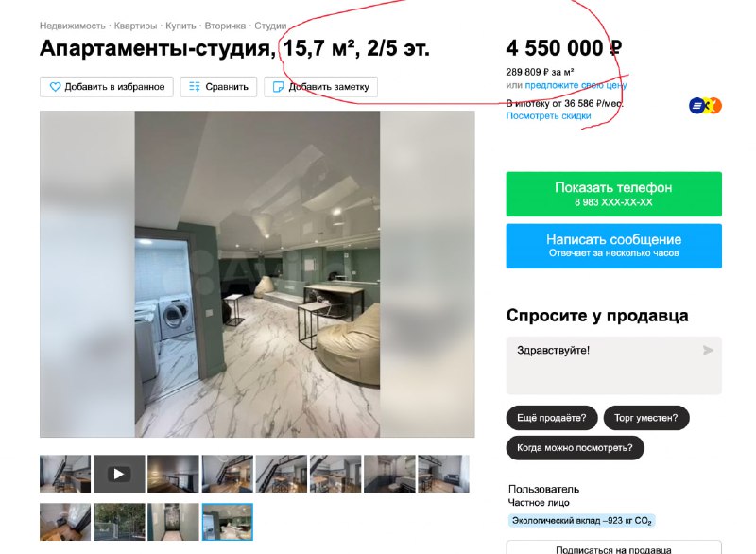Select the Торг уместен? quick question
Viewport: 756px width, 554px height.
[x=646, y=418]
